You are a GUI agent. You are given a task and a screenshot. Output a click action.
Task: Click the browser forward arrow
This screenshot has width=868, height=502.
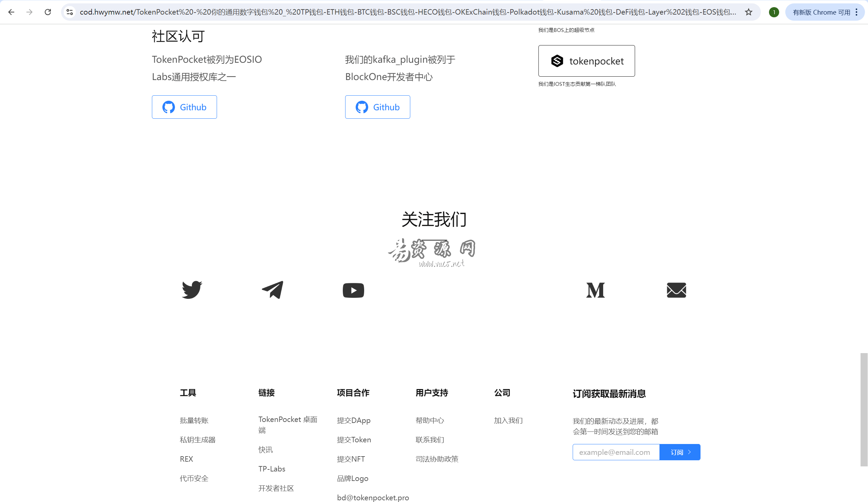pos(29,12)
